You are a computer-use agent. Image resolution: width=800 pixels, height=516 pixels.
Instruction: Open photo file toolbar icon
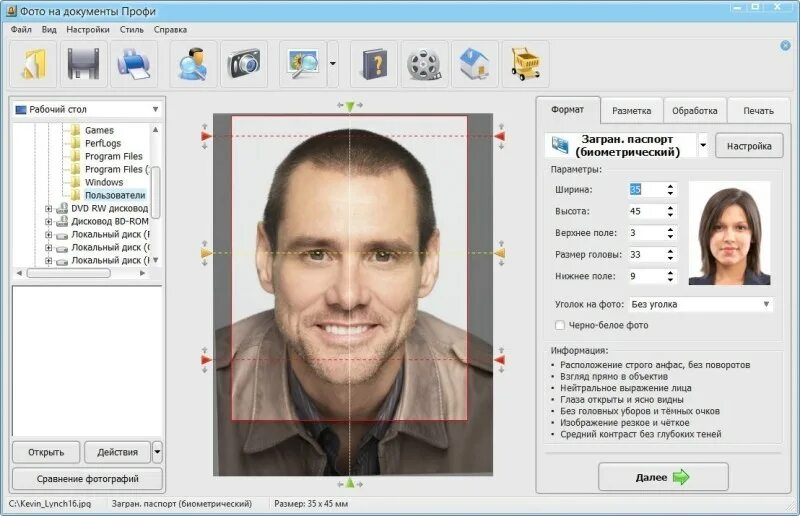(x=33, y=64)
